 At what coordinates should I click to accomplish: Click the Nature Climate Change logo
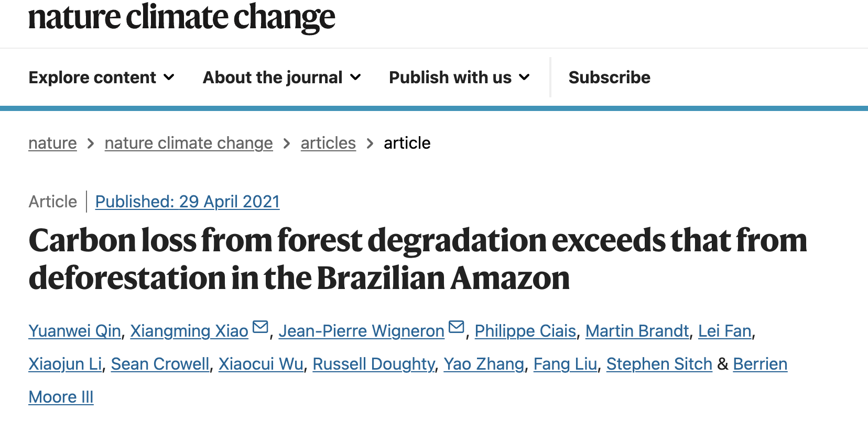pos(181,17)
